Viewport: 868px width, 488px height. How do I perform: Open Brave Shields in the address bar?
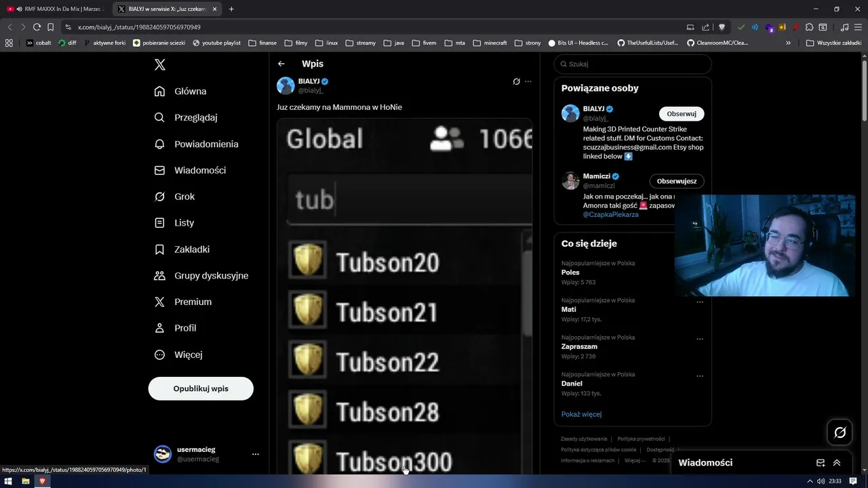point(722,27)
